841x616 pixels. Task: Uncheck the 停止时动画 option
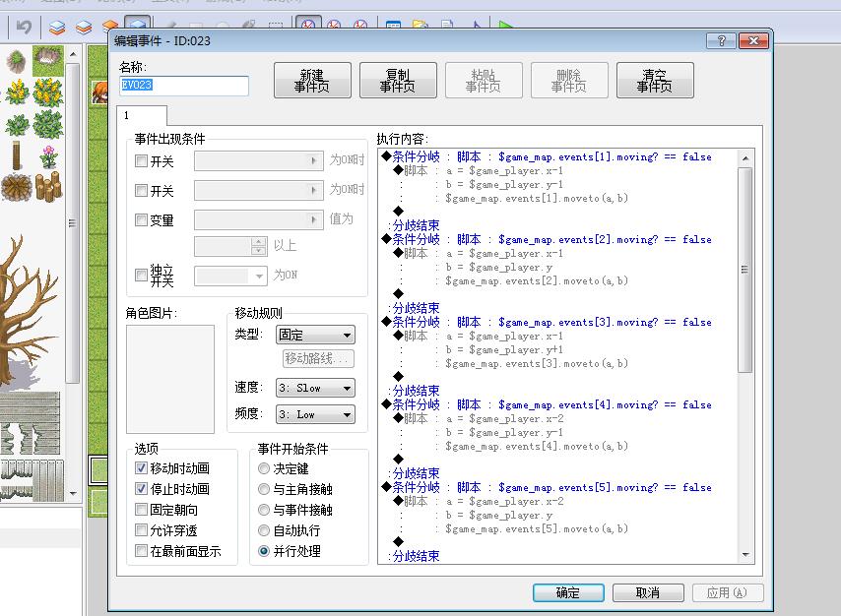pyautogui.click(x=141, y=489)
